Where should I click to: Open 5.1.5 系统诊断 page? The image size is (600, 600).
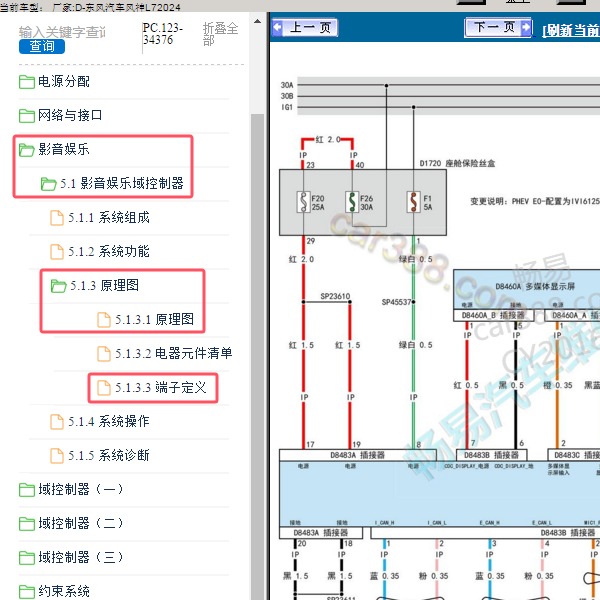coord(109,455)
